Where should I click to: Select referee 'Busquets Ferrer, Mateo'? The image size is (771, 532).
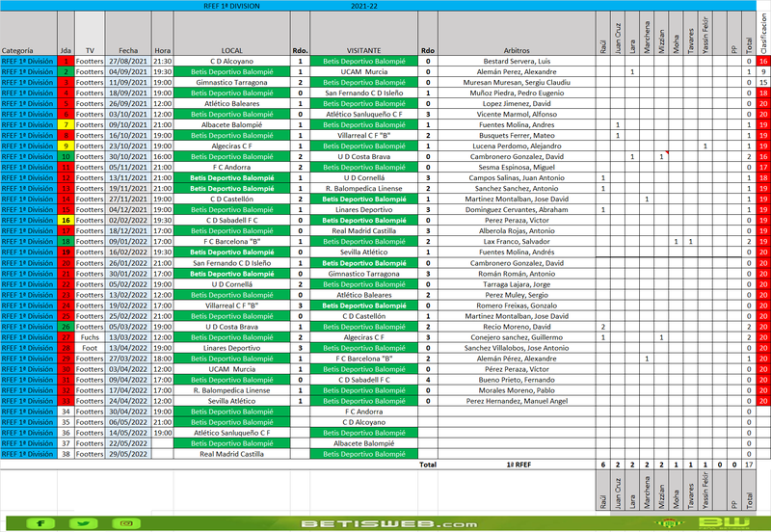(517, 135)
